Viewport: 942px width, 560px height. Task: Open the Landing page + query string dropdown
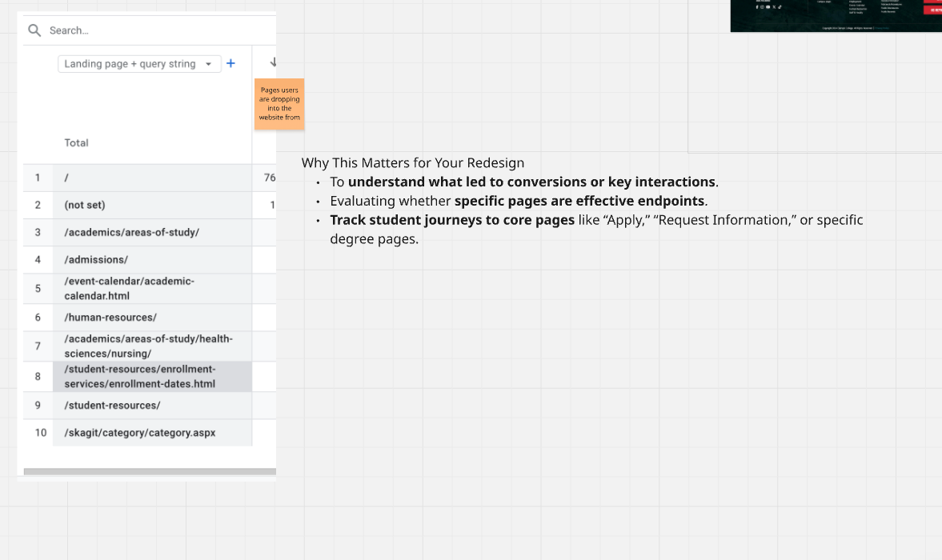(x=139, y=64)
